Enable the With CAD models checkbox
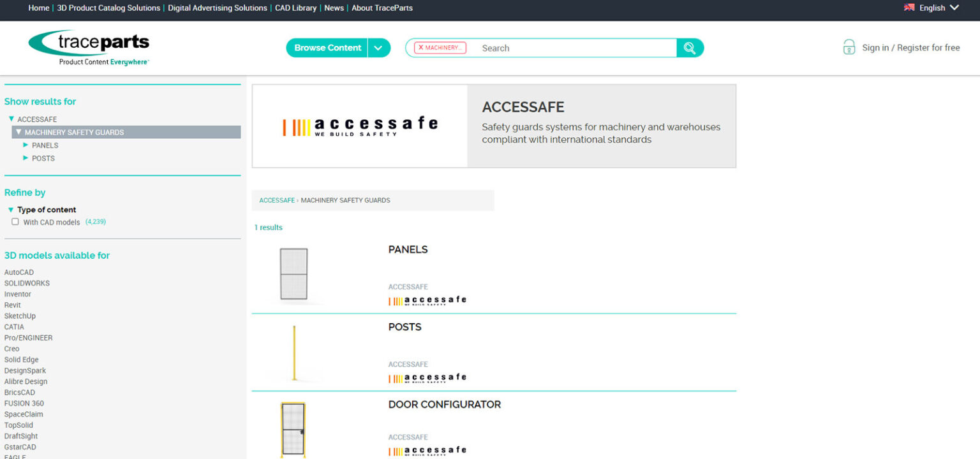Screen dimensions: 980x459 click(15, 221)
